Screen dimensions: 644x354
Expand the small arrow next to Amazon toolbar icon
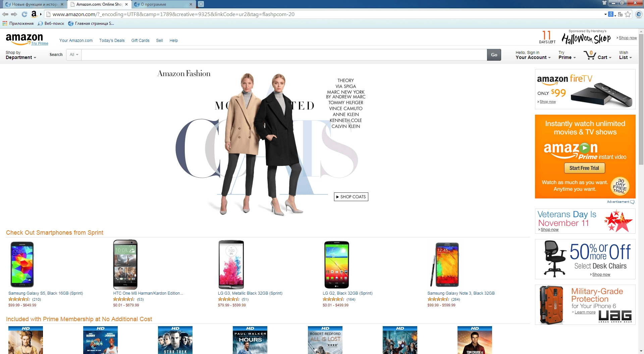coord(41,14)
